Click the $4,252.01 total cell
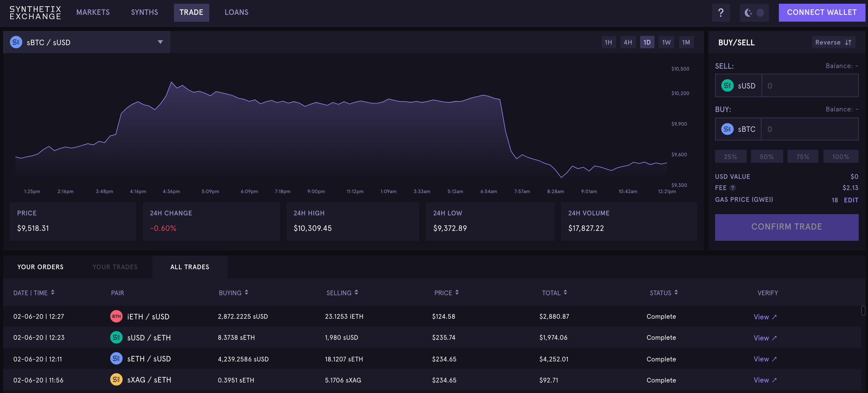 [553, 359]
